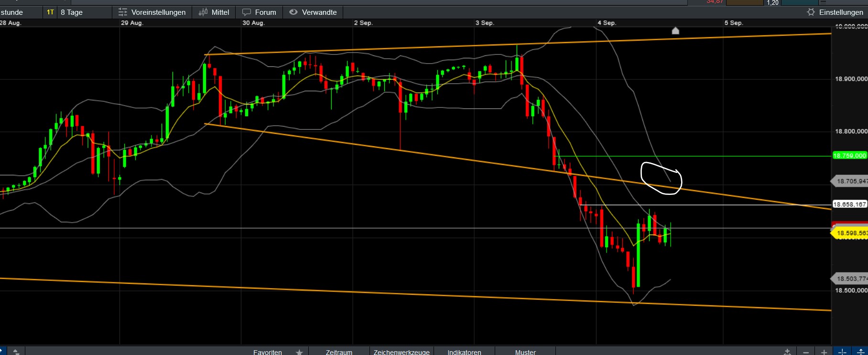The height and width of the screenshot is (355, 868).
Task: Select the 1T timeframe button
Action: click(50, 12)
